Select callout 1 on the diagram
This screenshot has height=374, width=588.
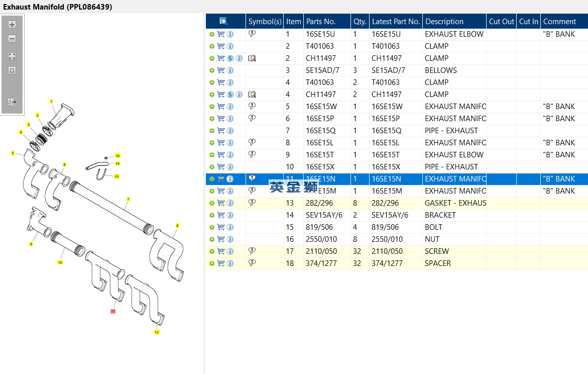pos(51,102)
